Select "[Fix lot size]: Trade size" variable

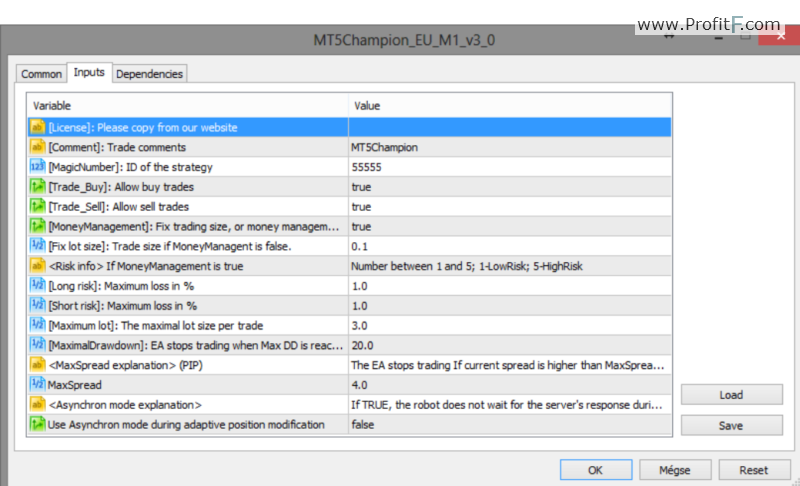click(x=169, y=246)
